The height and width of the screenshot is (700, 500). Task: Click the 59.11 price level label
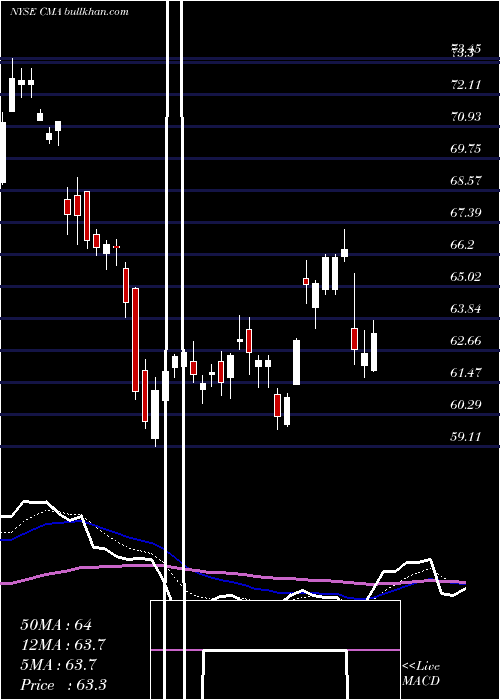(466, 436)
